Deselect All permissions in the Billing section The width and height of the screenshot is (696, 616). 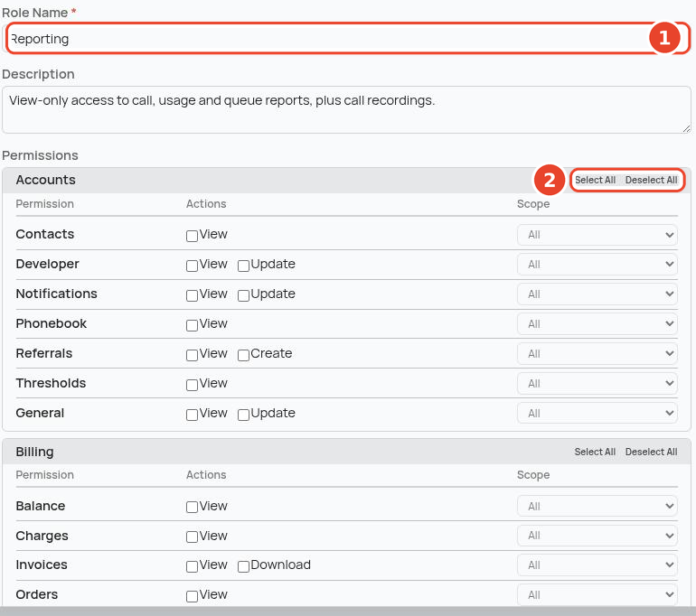click(651, 452)
